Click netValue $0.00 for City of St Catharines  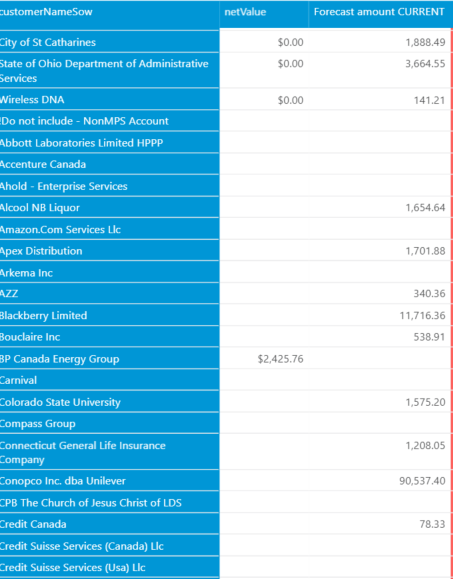tap(291, 42)
